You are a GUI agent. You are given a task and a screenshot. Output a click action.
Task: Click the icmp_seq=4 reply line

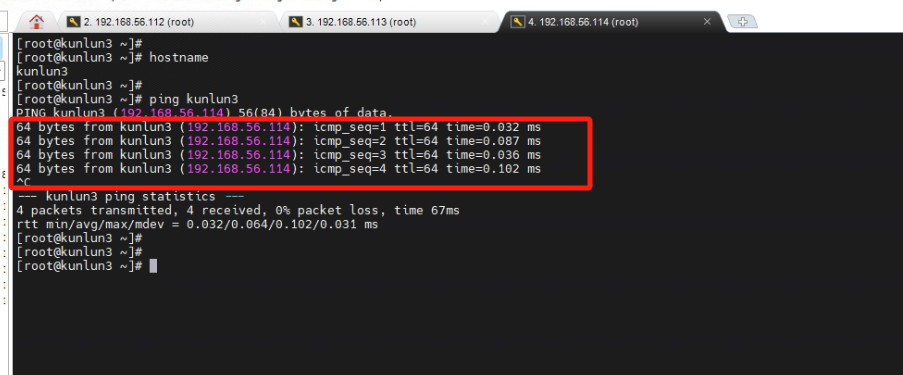pos(279,169)
